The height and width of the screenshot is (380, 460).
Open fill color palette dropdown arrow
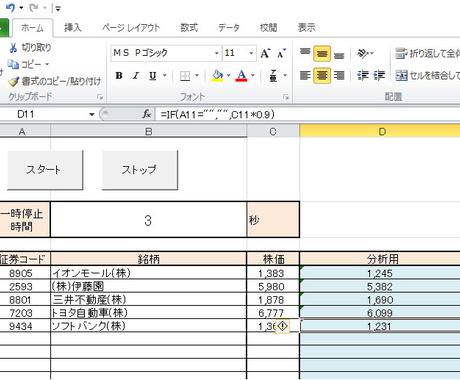coord(228,76)
